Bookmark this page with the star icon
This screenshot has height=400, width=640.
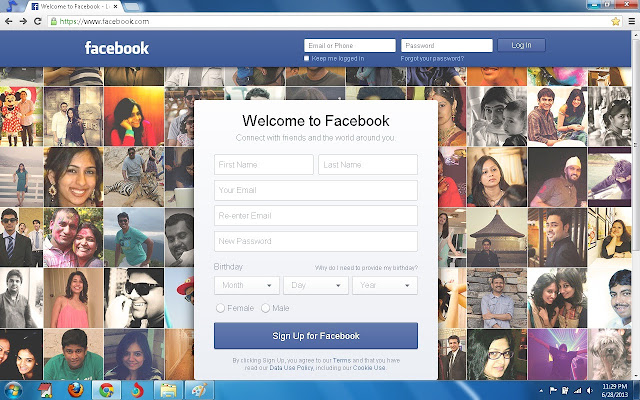pos(616,21)
